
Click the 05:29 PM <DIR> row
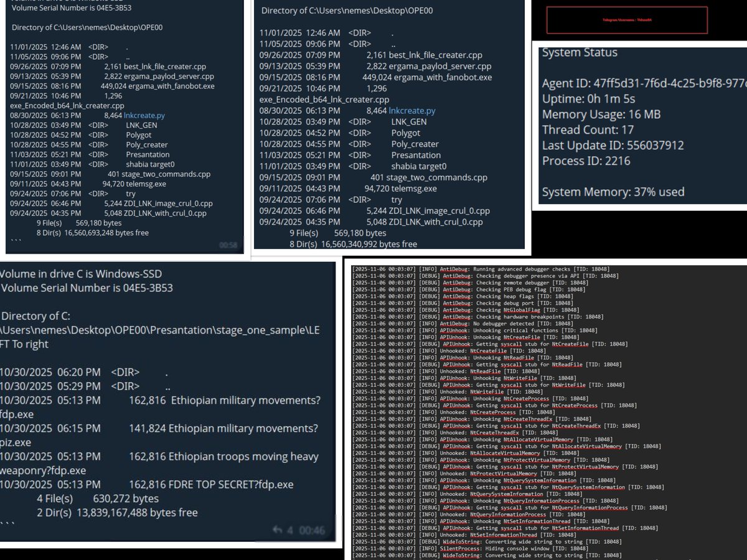85,386
